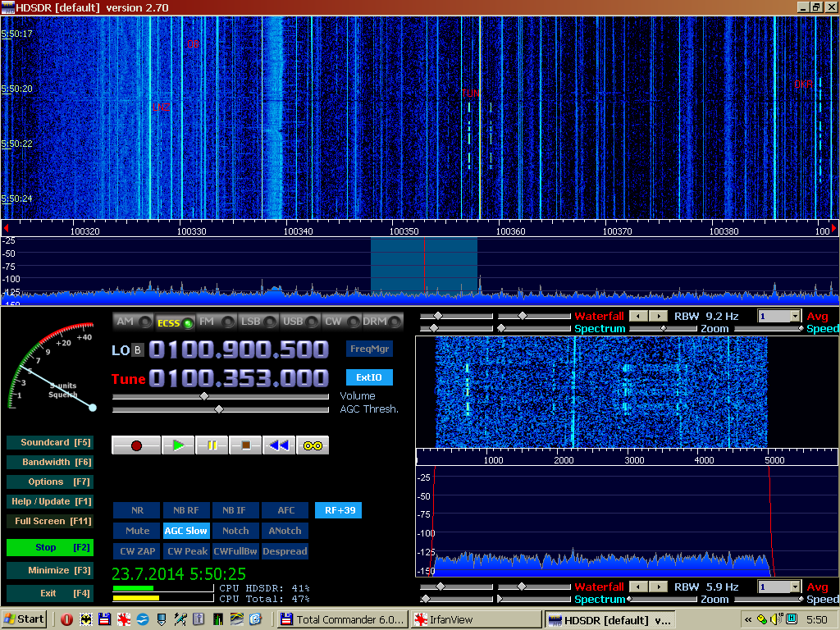Image resolution: width=840 pixels, height=630 pixels.
Task: Click the volume speaker tray icon
Action: pyautogui.click(x=776, y=620)
